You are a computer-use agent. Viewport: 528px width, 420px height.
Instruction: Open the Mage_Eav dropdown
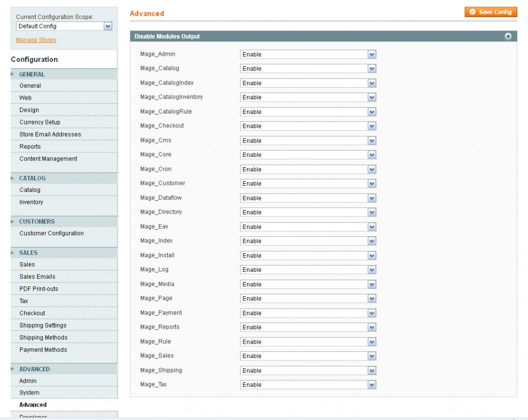click(x=308, y=227)
